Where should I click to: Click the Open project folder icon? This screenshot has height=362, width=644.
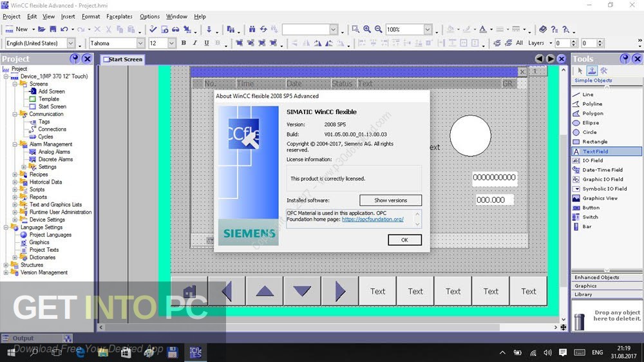pos(41,29)
